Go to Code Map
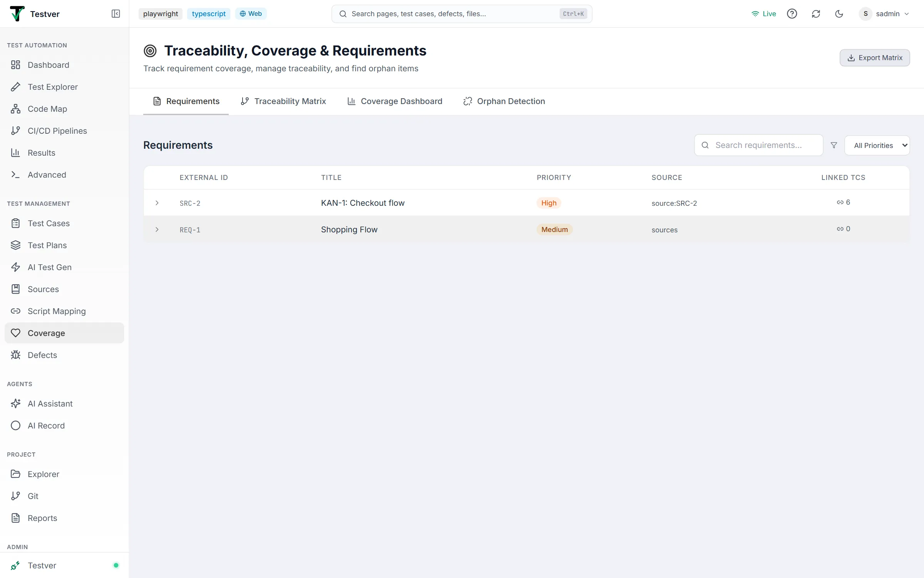The height and width of the screenshot is (578, 924). click(64, 109)
